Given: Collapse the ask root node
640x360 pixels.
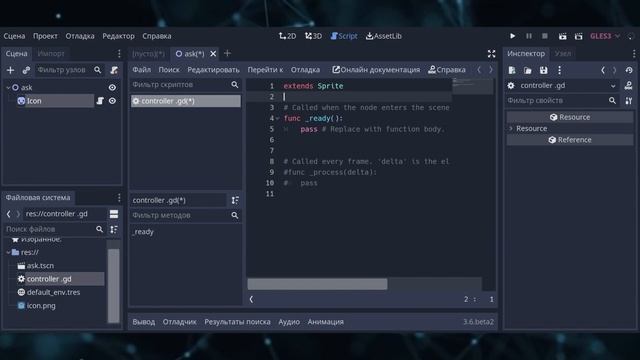Looking at the screenshot, I should 8,87.
